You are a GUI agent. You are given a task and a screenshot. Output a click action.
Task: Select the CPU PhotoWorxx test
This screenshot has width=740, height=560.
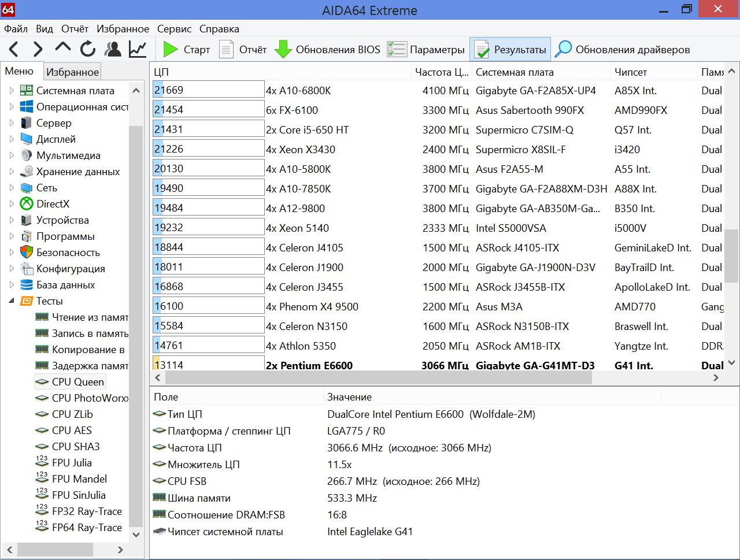[x=90, y=398]
